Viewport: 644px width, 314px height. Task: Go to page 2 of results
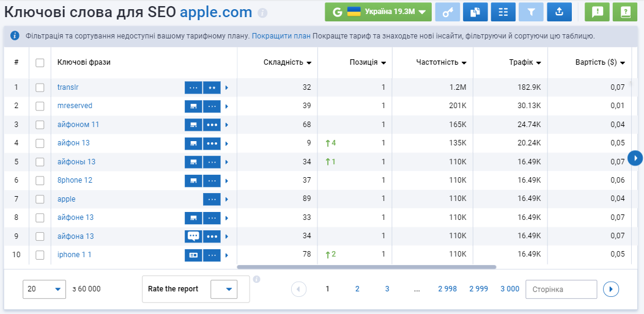tap(357, 289)
